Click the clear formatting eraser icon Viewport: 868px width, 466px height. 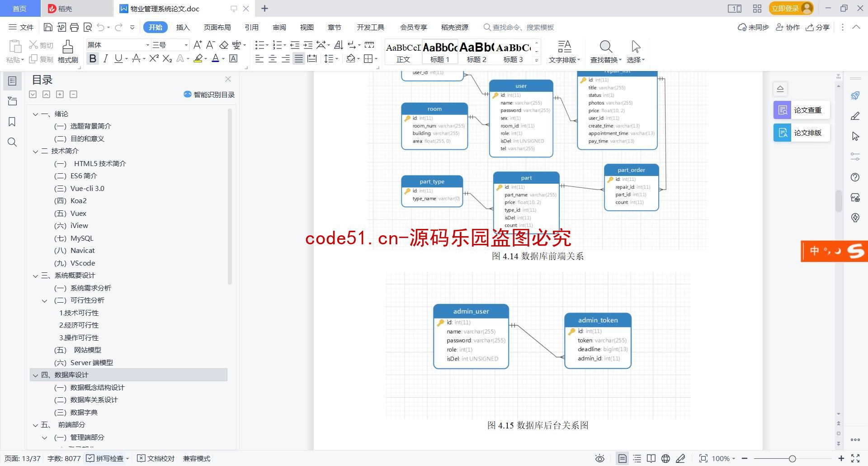click(224, 45)
